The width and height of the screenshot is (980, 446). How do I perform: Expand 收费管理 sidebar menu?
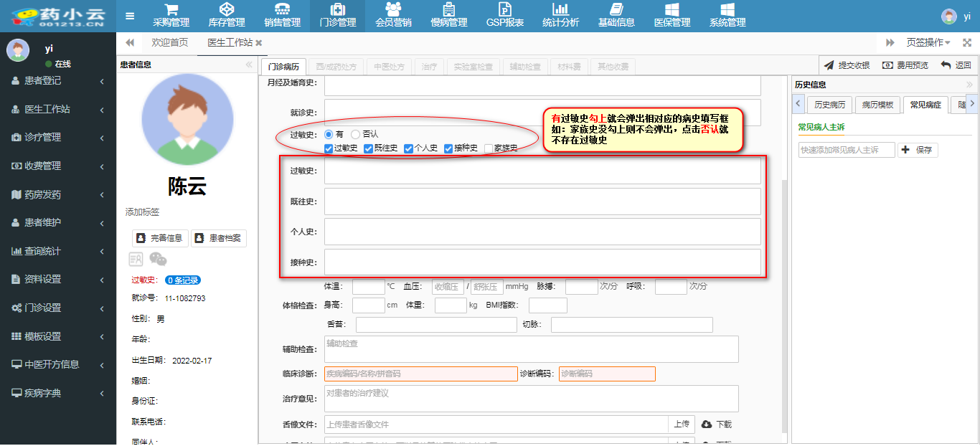[x=58, y=166]
